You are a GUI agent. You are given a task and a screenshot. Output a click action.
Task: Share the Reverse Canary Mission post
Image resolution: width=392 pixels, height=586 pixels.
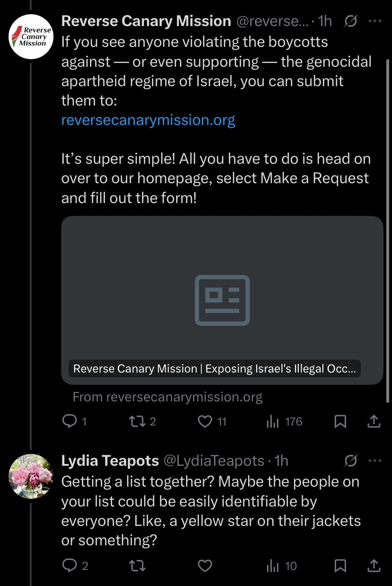374,421
